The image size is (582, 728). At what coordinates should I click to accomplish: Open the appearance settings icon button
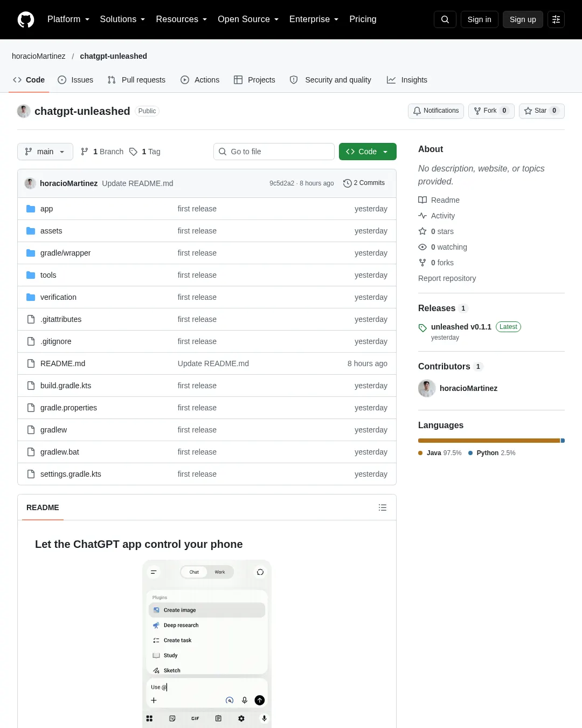click(556, 19)
